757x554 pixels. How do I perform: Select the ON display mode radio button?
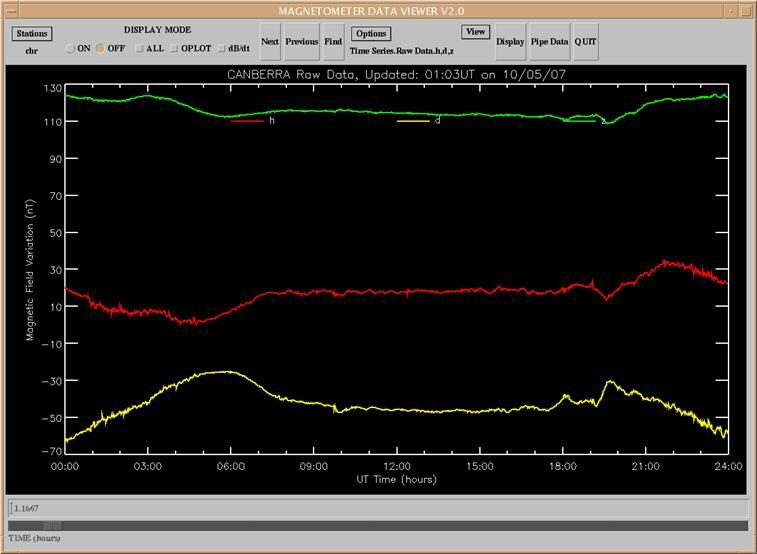(70, 48)
